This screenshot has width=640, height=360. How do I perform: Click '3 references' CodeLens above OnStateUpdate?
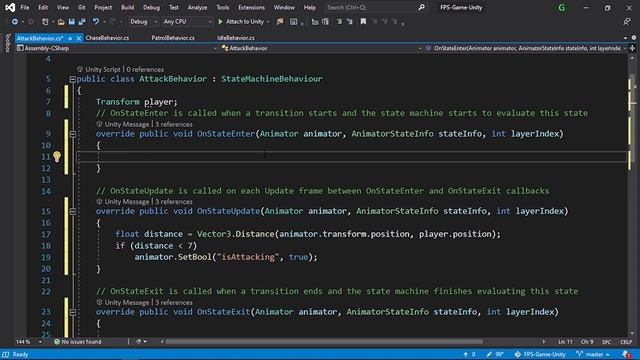pyautogui.click(x=173, y=202)
